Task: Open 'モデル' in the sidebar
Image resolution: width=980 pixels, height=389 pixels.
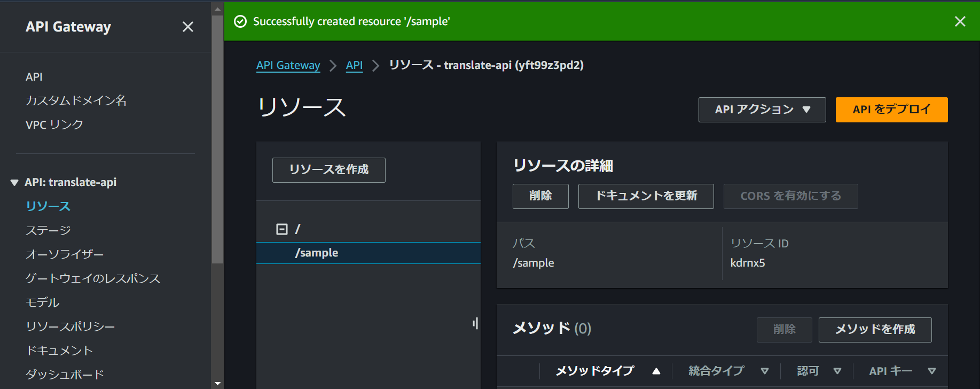Action: click(43, 302)
